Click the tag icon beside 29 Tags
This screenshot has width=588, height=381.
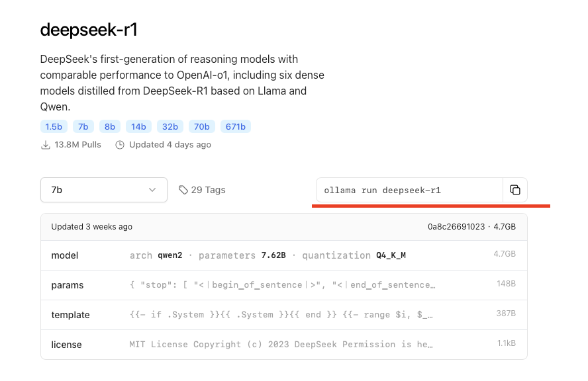click(183, 190)
